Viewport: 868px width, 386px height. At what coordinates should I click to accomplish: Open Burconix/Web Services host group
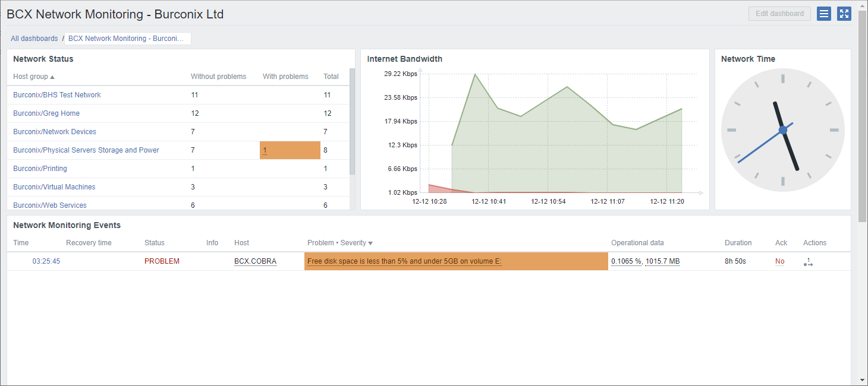tap(50, 205)
